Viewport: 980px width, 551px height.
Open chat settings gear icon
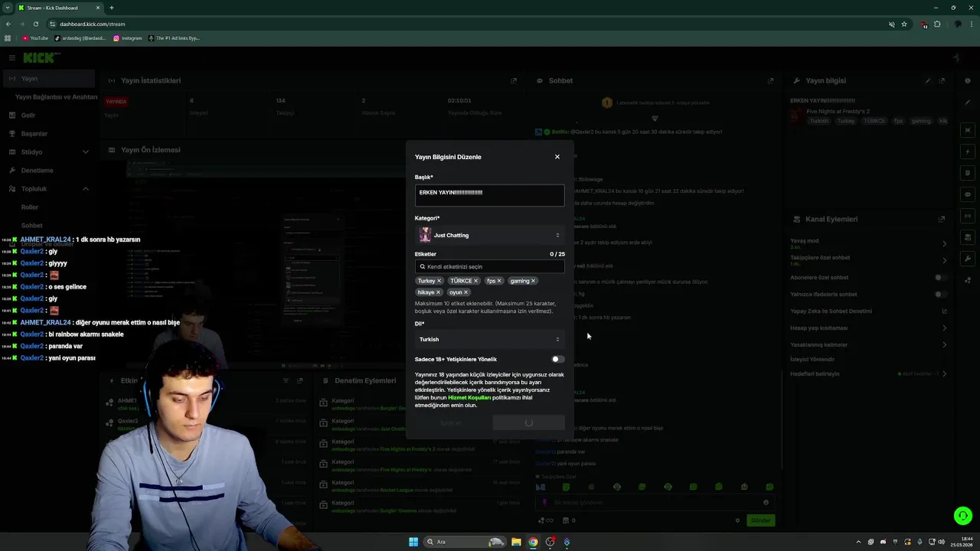(x=737, y=520)
